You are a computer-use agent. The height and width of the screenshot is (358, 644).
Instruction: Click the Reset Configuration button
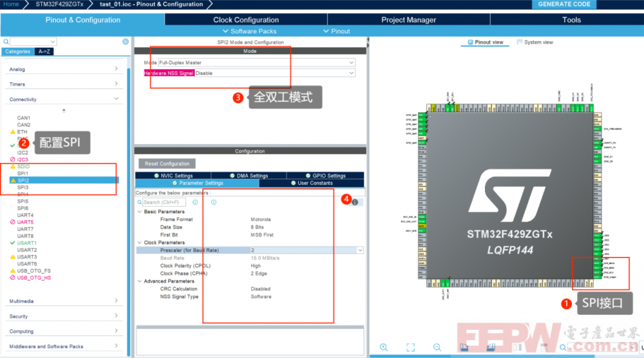(x=167, y=164)
